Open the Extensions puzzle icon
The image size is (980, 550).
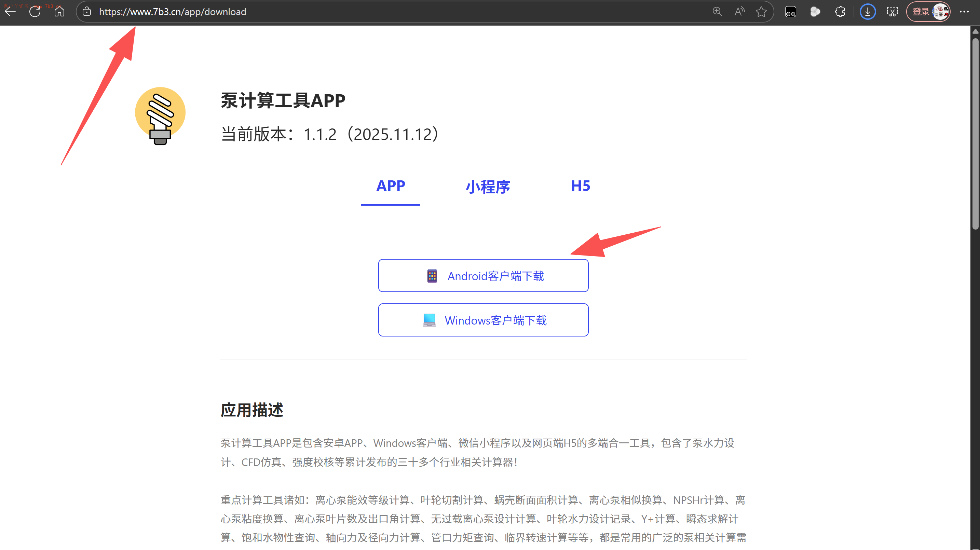tap(840, 11)
